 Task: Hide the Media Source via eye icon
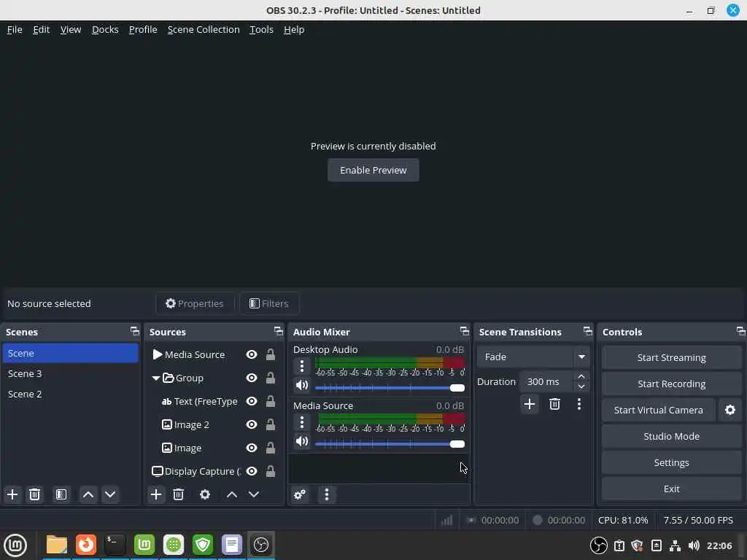252,355
